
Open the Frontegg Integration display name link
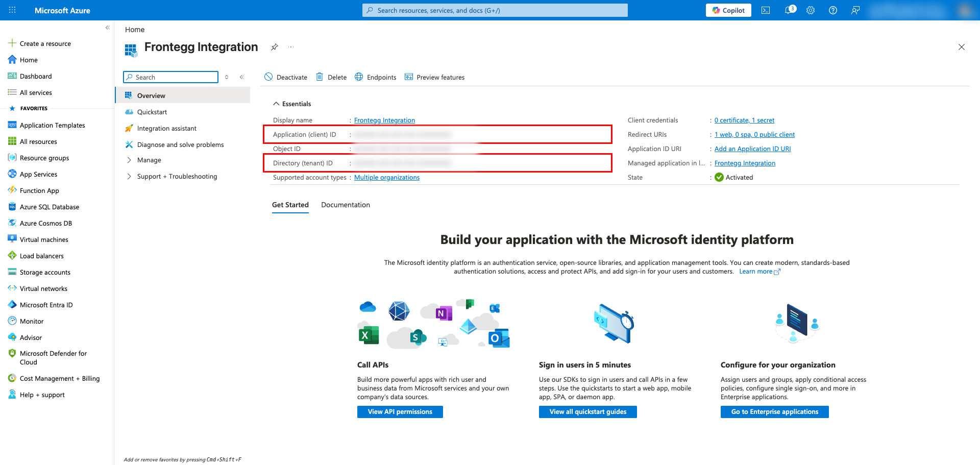pyautogui.click(x=384, y=120)
